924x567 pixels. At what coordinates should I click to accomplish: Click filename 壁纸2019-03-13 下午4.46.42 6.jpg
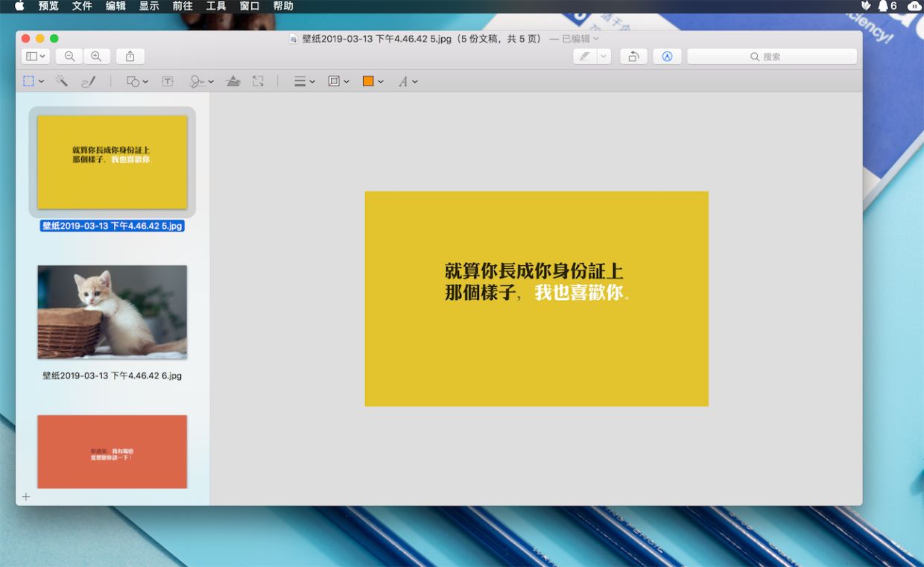[113, 376]
